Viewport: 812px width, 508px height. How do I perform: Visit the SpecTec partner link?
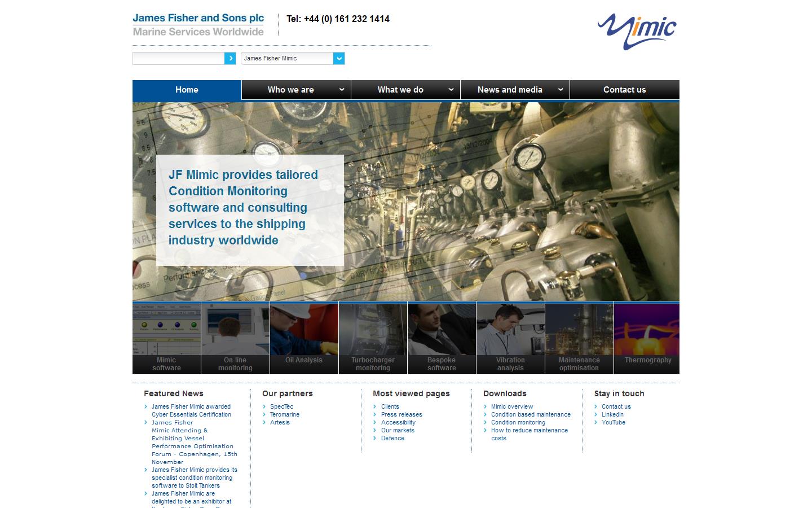281,406
